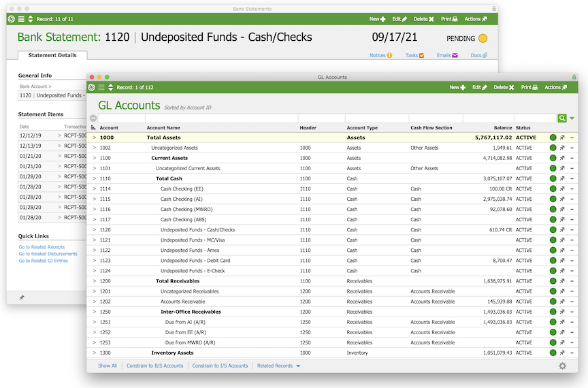This screenshot has width=588, height=388.
Task: Toggle green status circle for Total Assets row
Action: 553,138
